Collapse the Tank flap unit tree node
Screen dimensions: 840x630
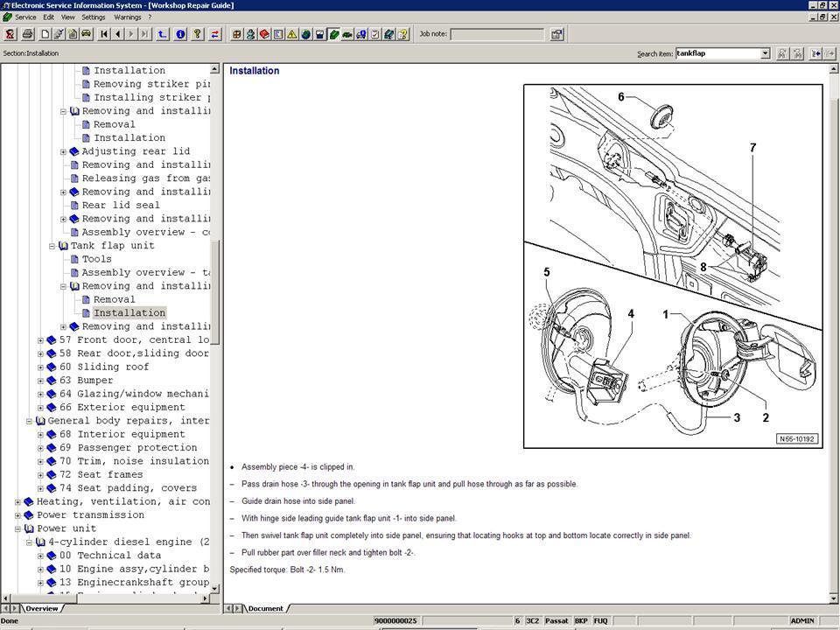(52, 246)
